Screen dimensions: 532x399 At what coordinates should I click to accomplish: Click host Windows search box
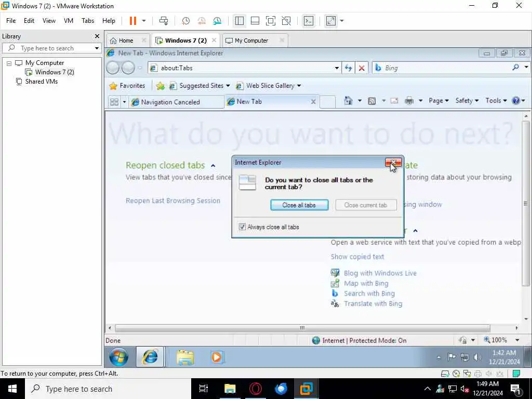(x=108, y=389)
